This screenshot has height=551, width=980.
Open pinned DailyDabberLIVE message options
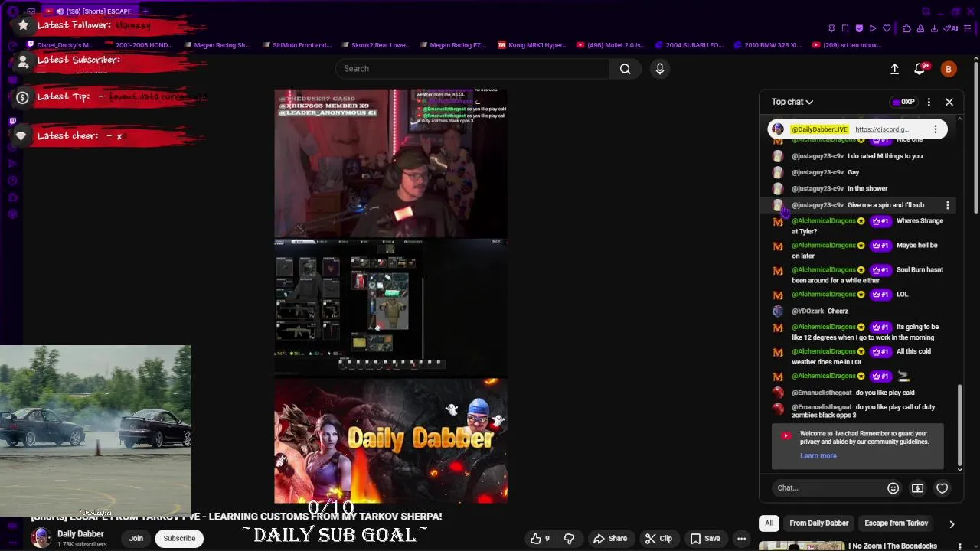pos(935,129)
